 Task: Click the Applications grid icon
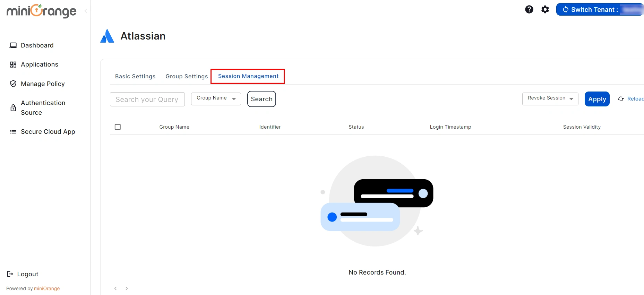13,64
